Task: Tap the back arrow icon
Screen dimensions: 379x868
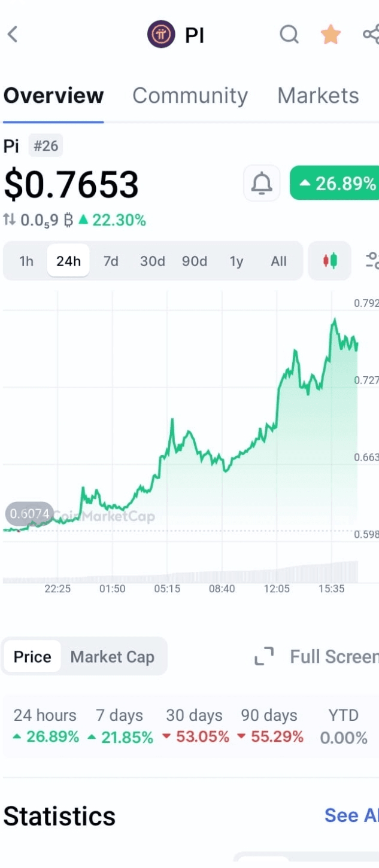Action: (x=13, y=34)
